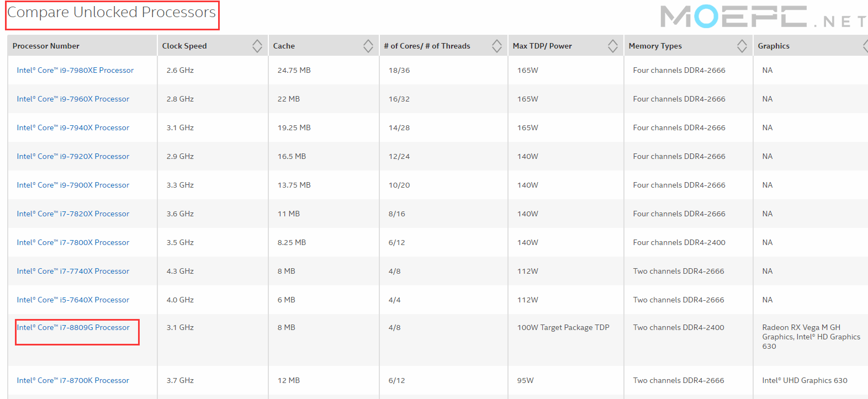Click the Max TDP/ Power header label
The width and height of the screenshot is (868, 399).
[x=542, y=46]
